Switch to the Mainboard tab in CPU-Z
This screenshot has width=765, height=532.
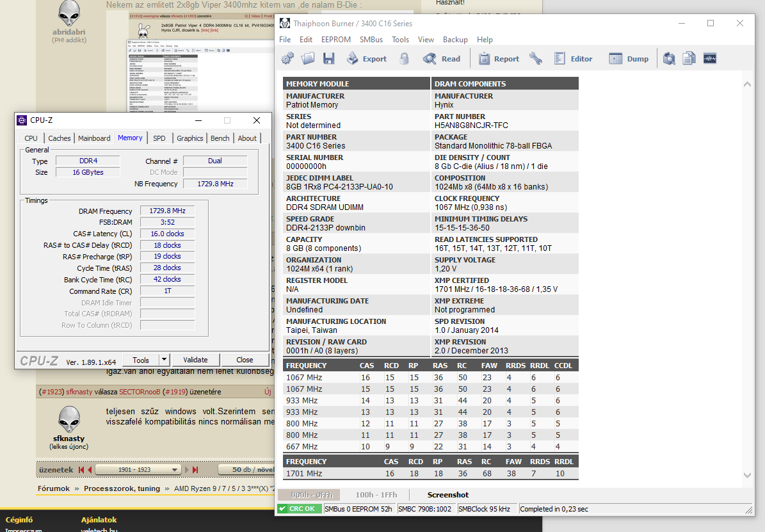click(x=94, y=138)
